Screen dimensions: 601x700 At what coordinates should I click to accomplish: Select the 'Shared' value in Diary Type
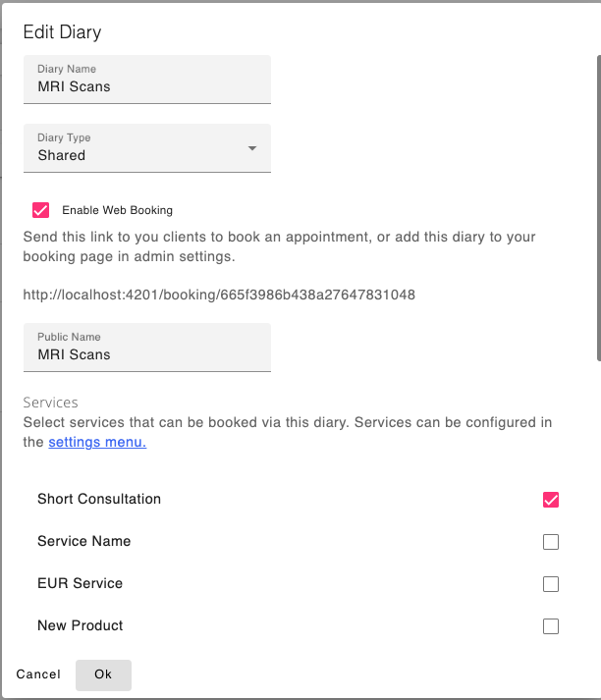[62, 155]
